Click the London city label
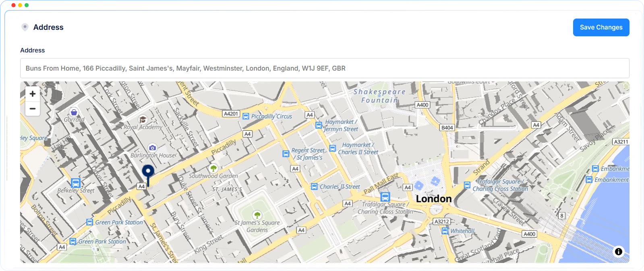 (434, 199)
